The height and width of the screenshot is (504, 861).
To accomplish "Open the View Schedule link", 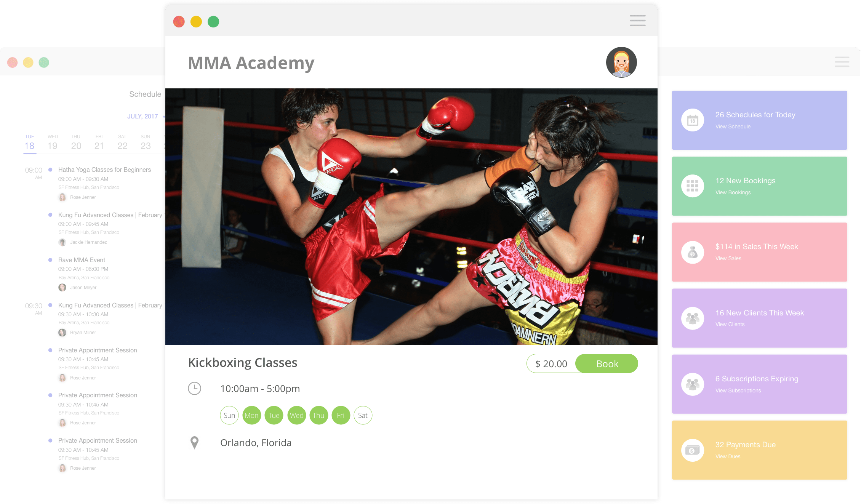I will (733, 126).
